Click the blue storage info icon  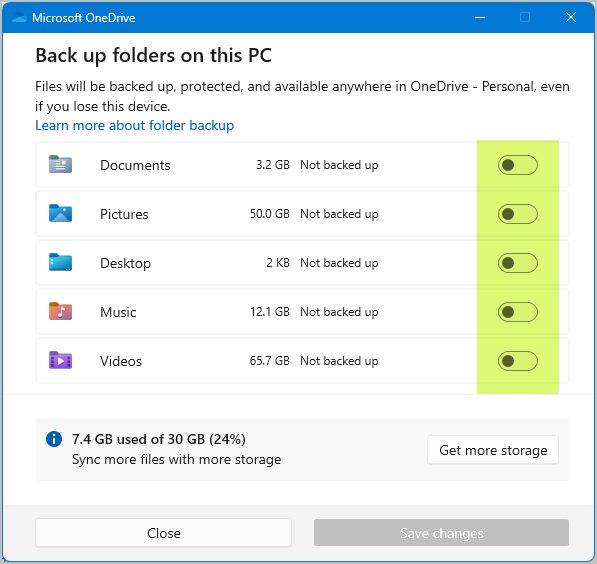coord(54,439)
